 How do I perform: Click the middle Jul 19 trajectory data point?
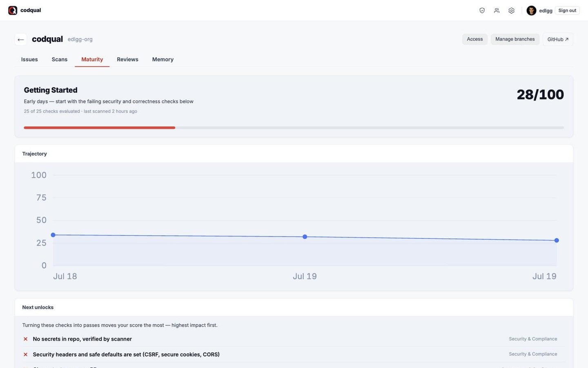coord(305,237)
